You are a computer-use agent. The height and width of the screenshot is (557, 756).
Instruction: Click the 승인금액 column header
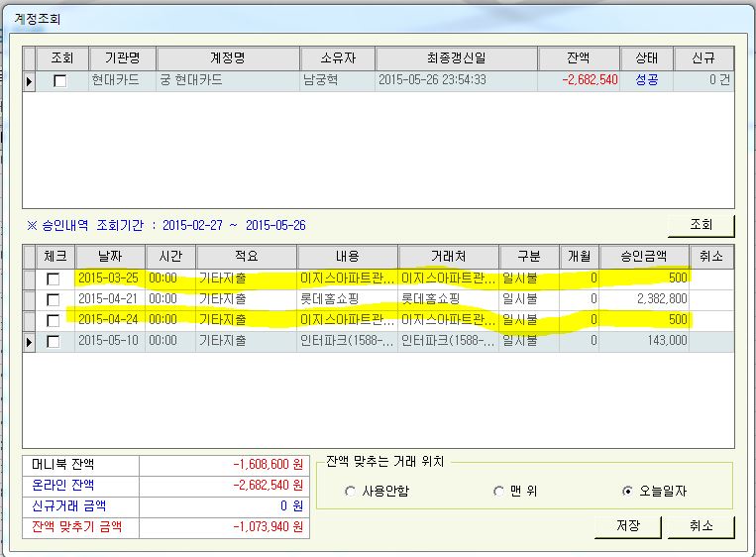(644, 257)
